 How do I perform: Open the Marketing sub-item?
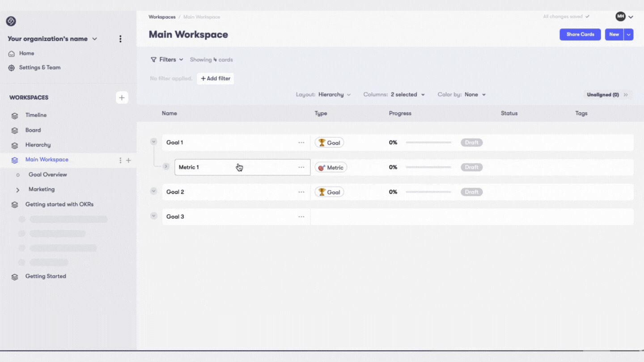(42, 189)
